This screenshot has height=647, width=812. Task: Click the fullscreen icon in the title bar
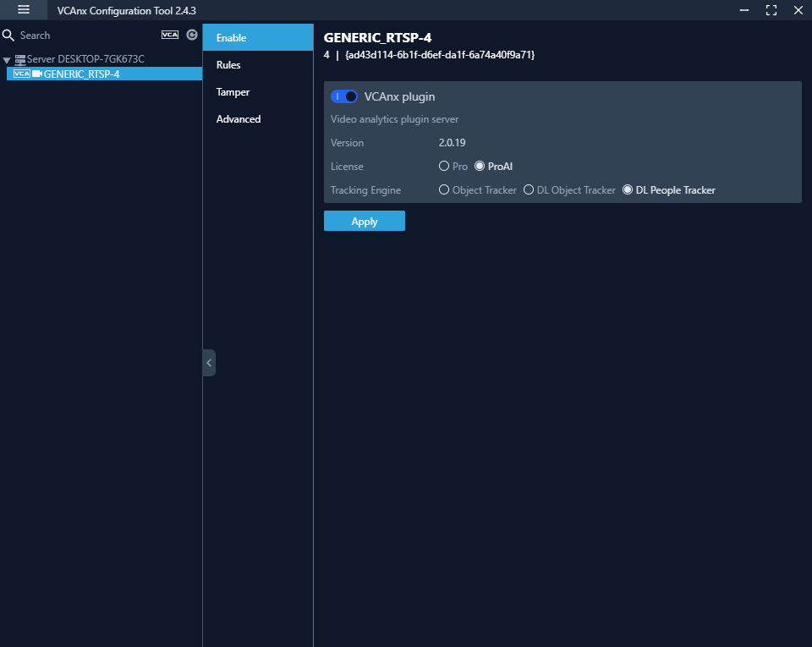[x=771, y=10]
